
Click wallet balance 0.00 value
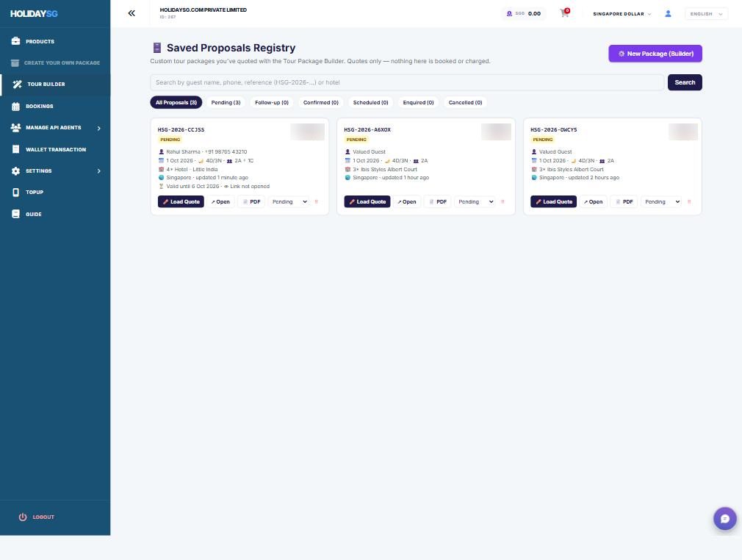534,14
